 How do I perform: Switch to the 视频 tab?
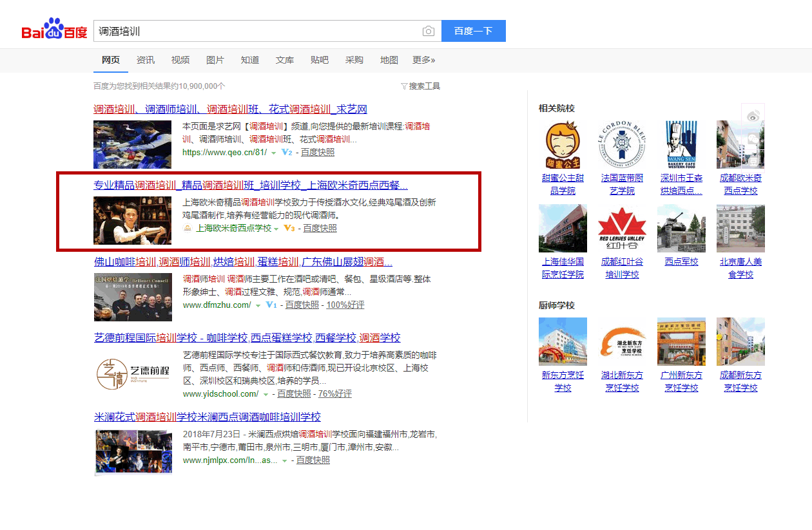180,60
